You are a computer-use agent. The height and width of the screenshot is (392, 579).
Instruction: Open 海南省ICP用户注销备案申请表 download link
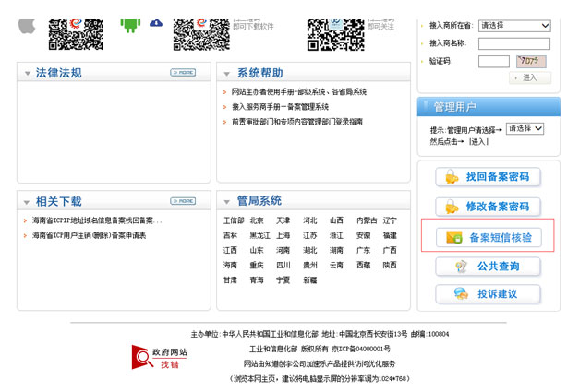coord(89,236)
